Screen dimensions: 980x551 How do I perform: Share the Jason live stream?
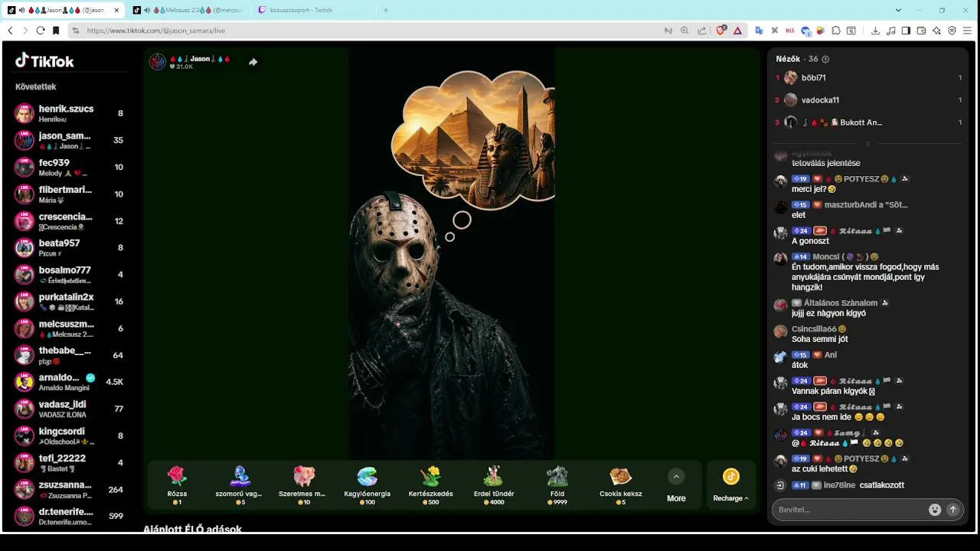tap(253, 62)
